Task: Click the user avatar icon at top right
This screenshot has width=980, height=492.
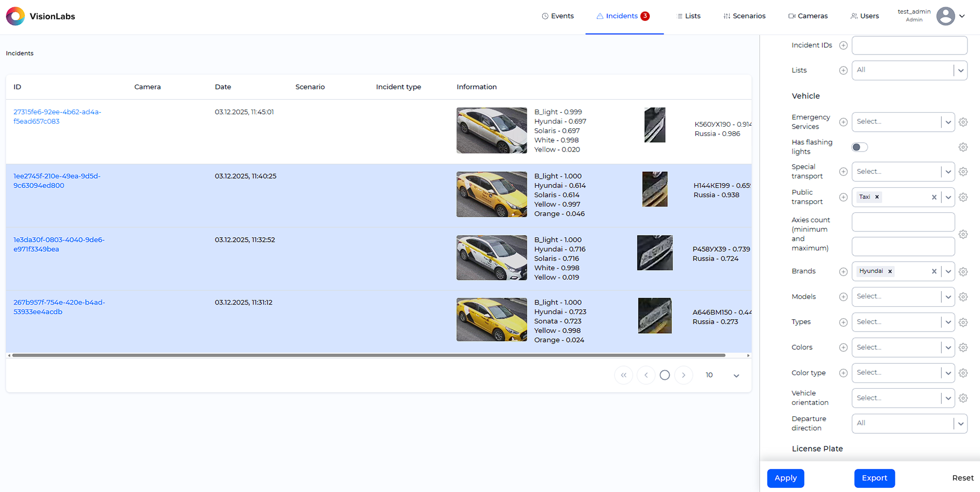Action: pyautogui.click(x=944, y=16)
